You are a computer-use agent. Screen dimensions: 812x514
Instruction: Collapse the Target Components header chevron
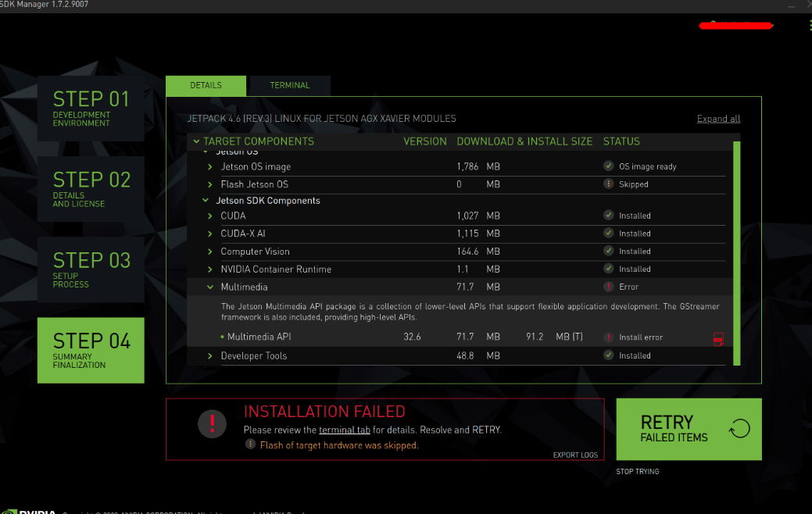[x=196, y=141]
